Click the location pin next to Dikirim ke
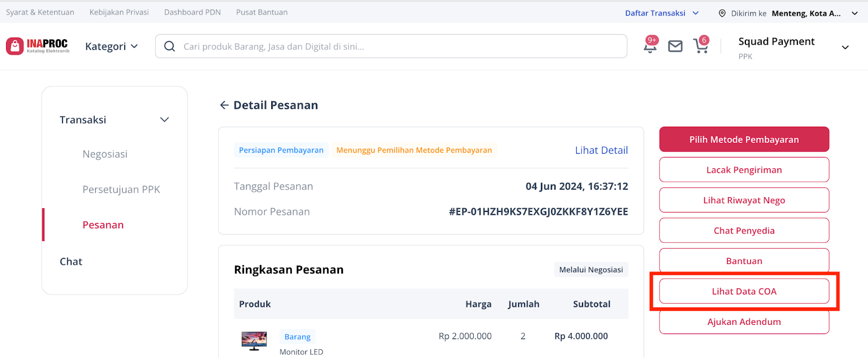Screen dimensions: 868x358 (x=722, y=12)
